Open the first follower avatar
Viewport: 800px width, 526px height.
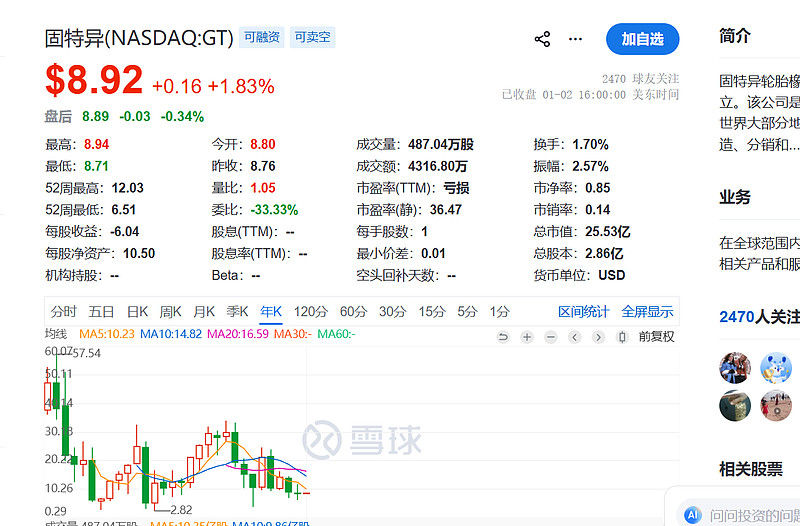(x=735, y=367)
